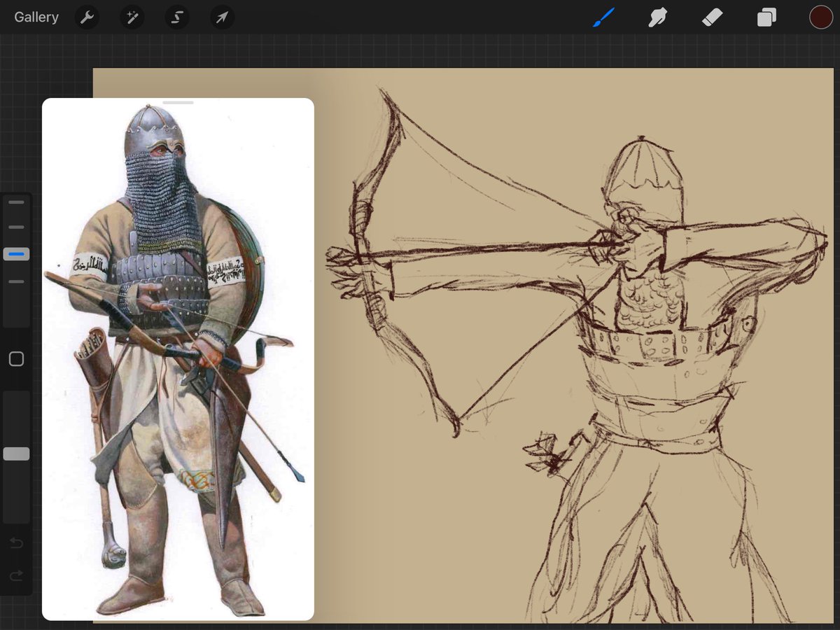Select the Transform arrow tool
This screenshot has height=630, width=840.
click(222, 17)
